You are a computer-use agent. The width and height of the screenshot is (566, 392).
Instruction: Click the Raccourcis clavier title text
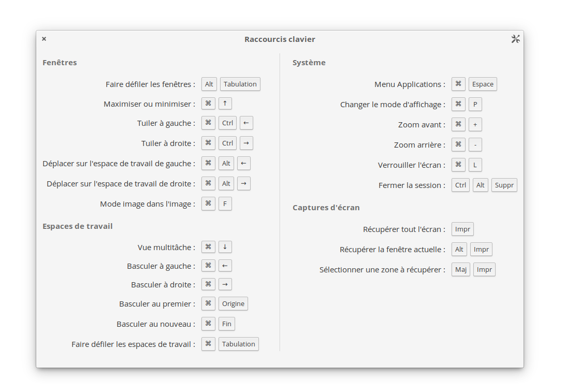click(x=280, y=39)
